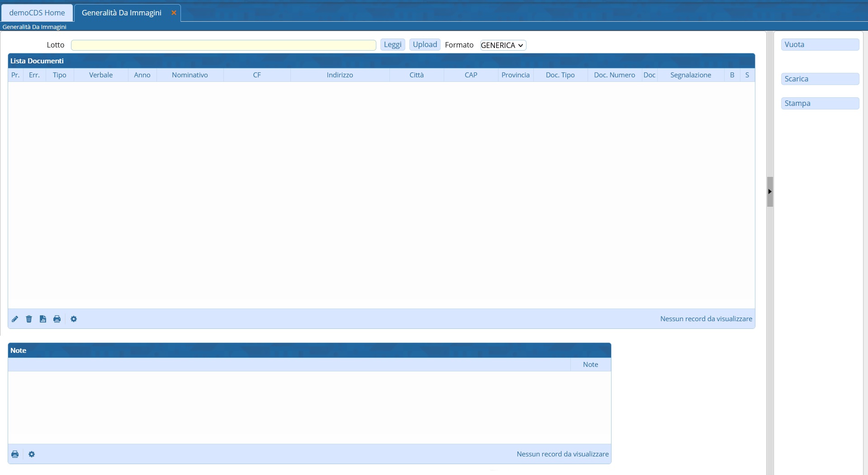868x475 pixels.
Task: Click the Vuota button
Action: (x=820, y=44)
